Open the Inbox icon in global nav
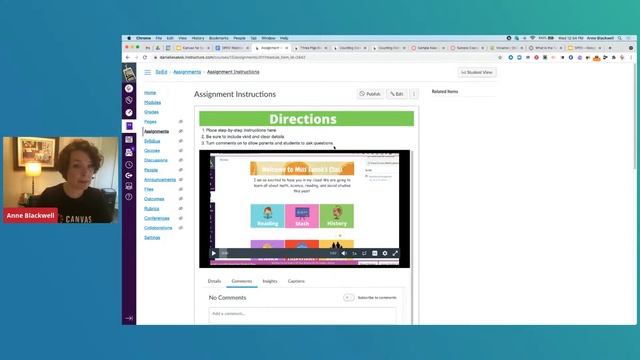 [x=129, y=152]
